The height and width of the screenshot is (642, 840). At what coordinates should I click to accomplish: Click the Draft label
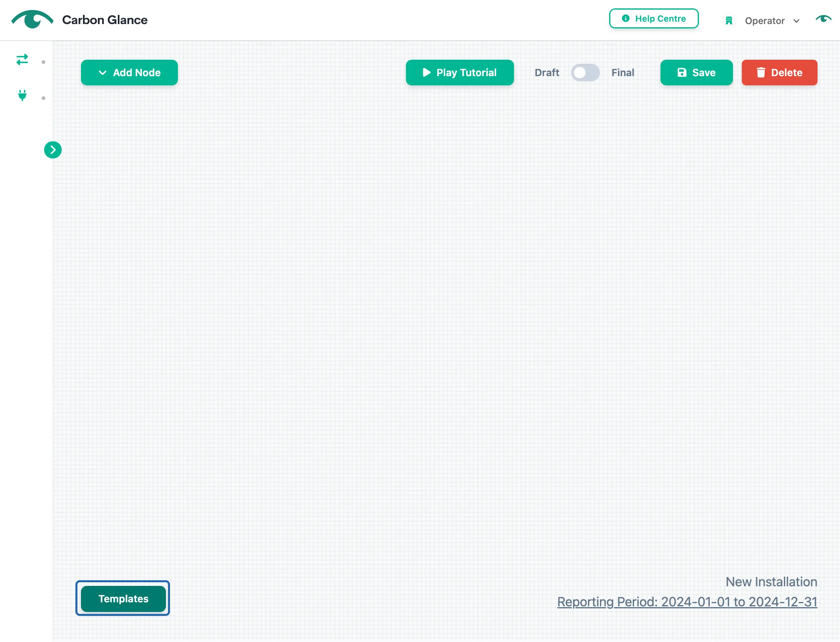547,73
